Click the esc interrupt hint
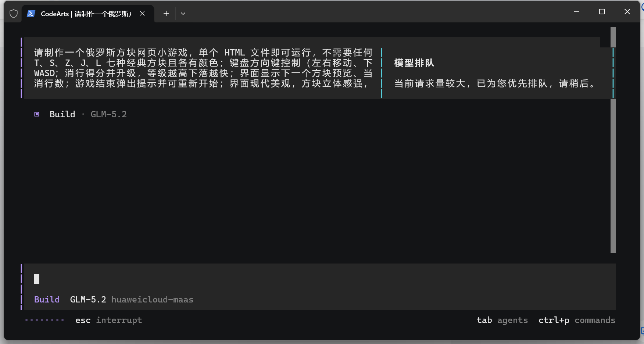The height and width of the screenshot is (344, 644). click(x=108, y=320)
